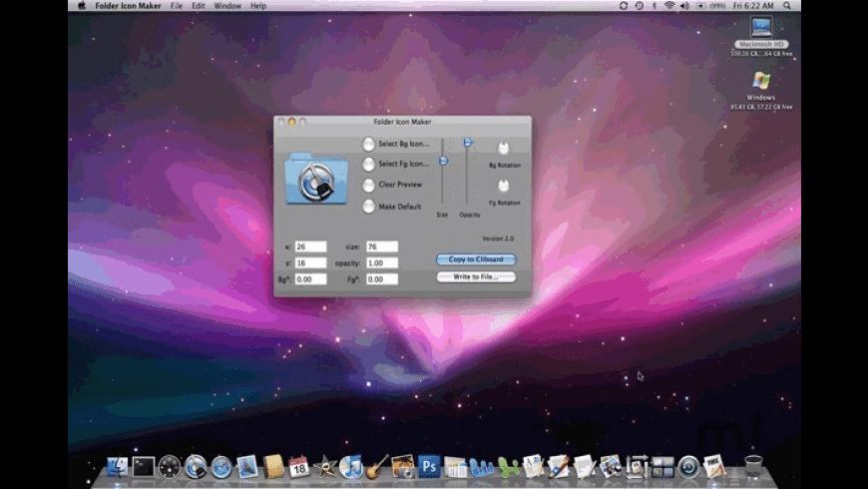
Task: Open Spotlight search magnifier
Action: tap(787, 6)
